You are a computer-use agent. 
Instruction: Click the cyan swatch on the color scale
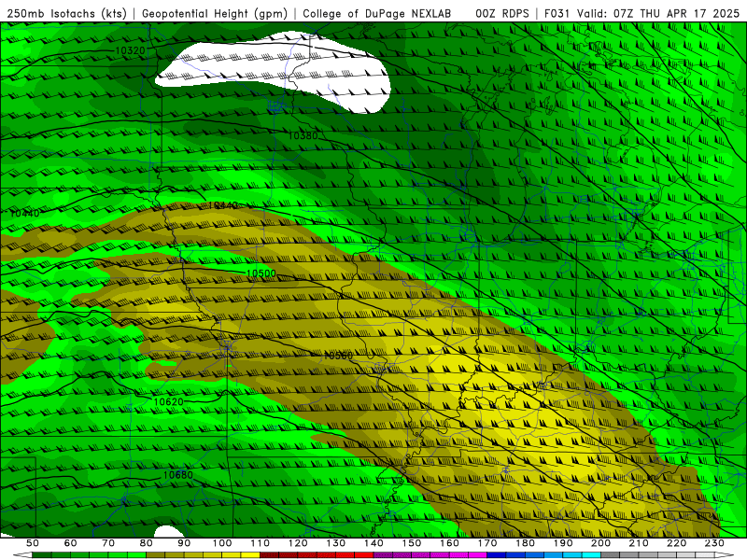591,555
